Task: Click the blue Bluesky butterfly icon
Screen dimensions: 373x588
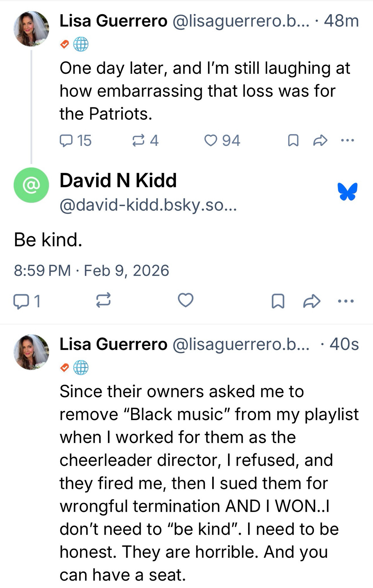Action: [x=348, y=191]
